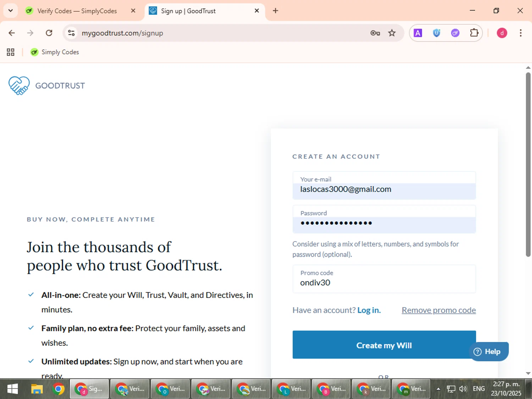The image size is (532, 399).
Task: Click Chrome taskbar window with B badge
Action: 331,389
